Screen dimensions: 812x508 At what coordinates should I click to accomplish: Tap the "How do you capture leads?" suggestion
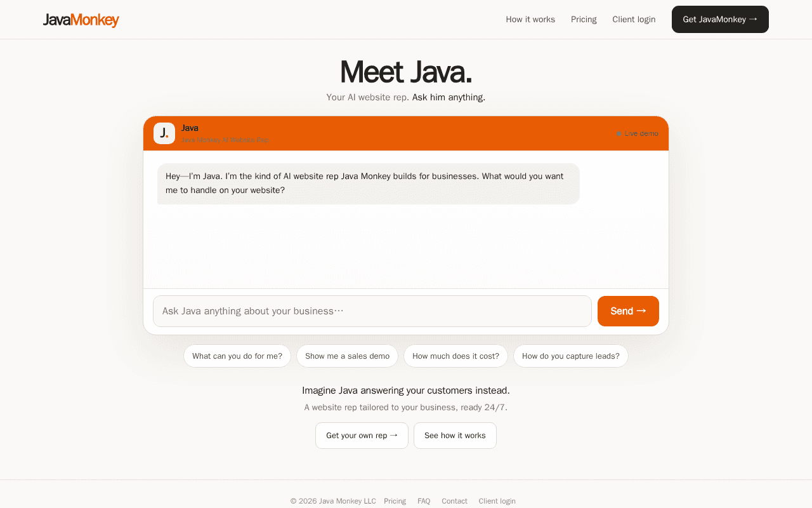coord(571,356)
